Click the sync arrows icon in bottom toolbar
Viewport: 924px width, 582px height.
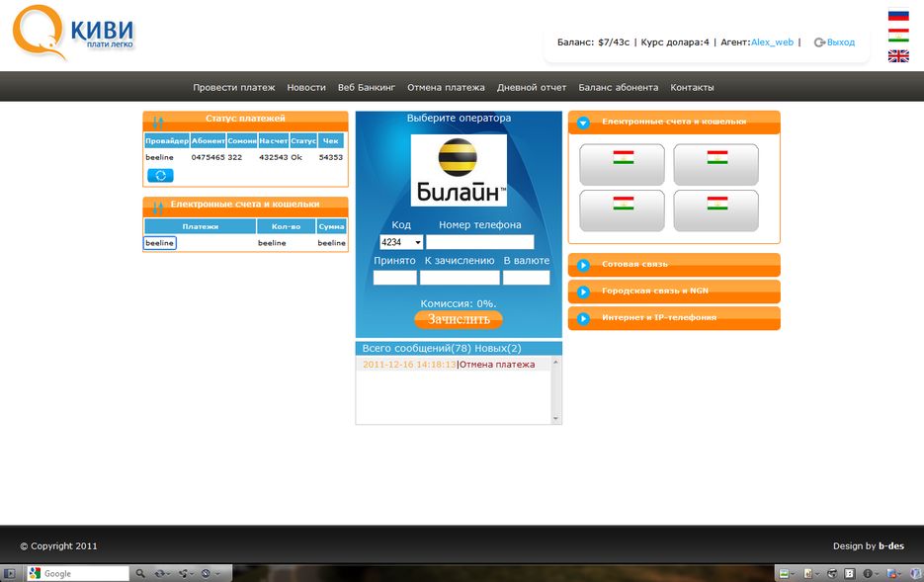160,573
